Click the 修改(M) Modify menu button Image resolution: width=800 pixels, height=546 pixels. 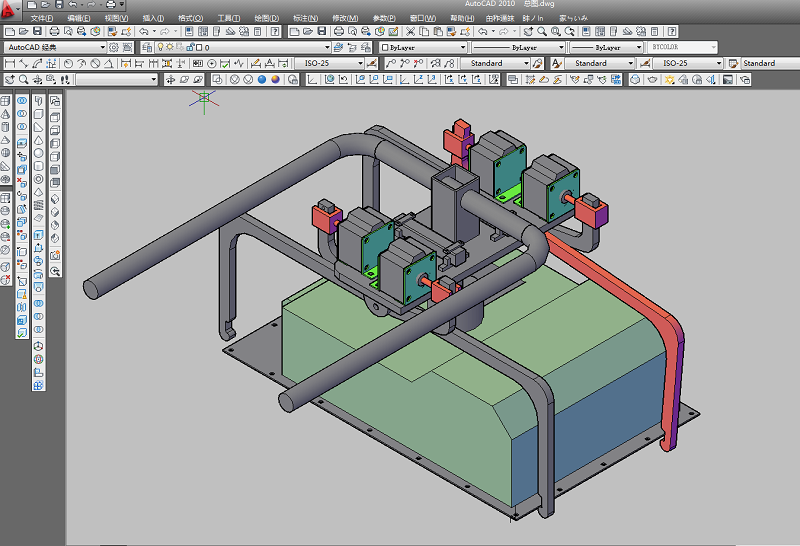(x=345, y=18)
